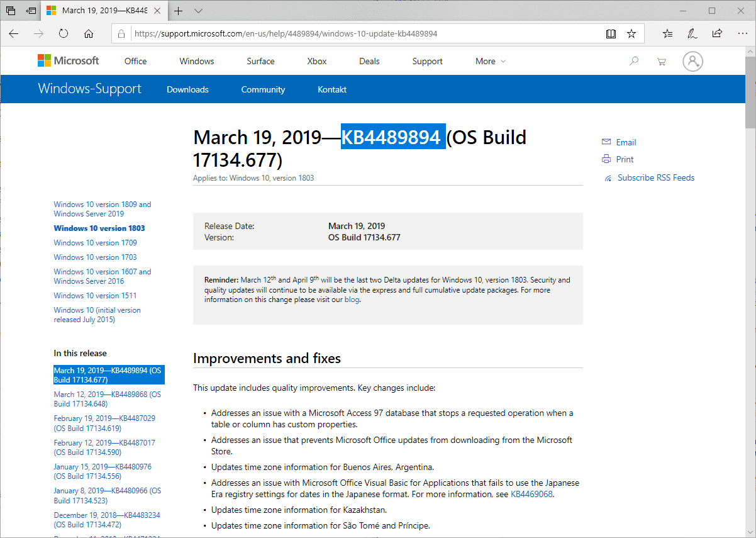Image resolution: width=756 pixels, height=538 pixels.
Task: Refresh the current page
Action: click(64, 34)
